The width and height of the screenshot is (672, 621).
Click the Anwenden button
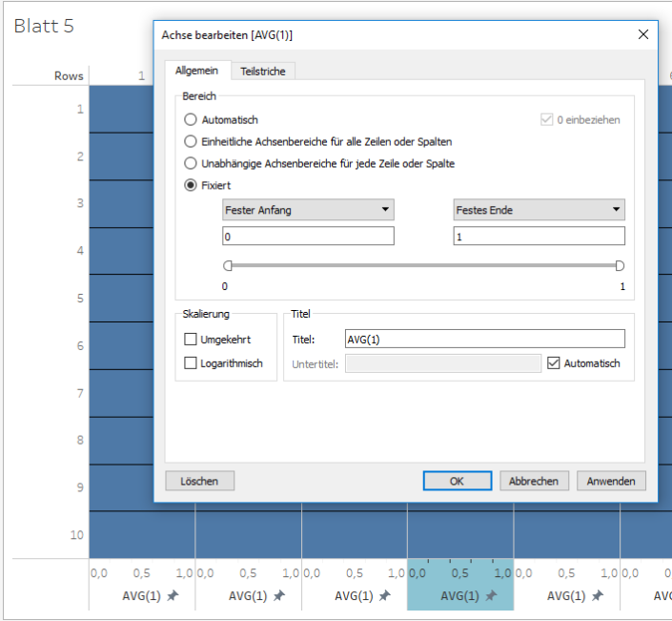tap(611, 481)
